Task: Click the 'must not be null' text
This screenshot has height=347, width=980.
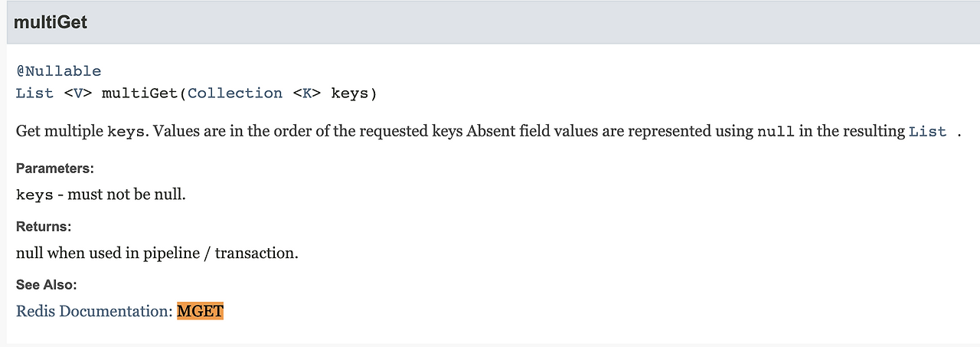Action: click(127, 195)
